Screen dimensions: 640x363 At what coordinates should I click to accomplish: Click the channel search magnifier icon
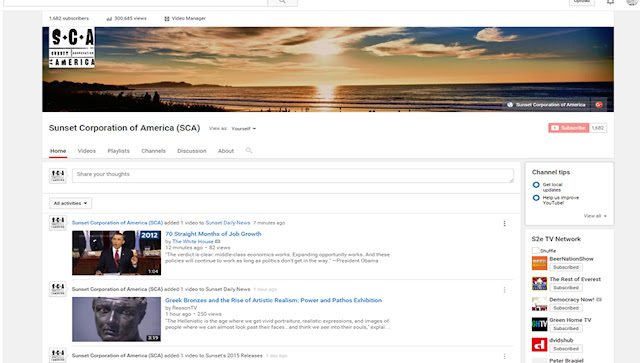point(249,150)
